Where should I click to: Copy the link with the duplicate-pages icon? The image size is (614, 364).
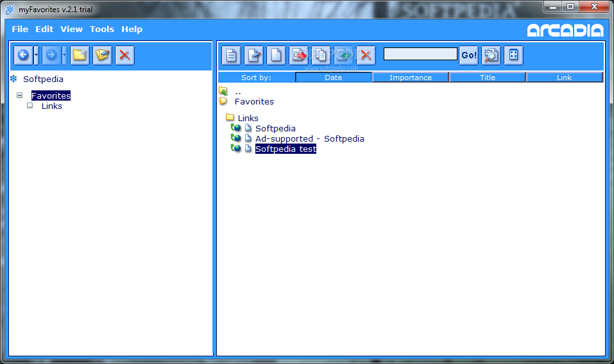click(x=321, y=55)
